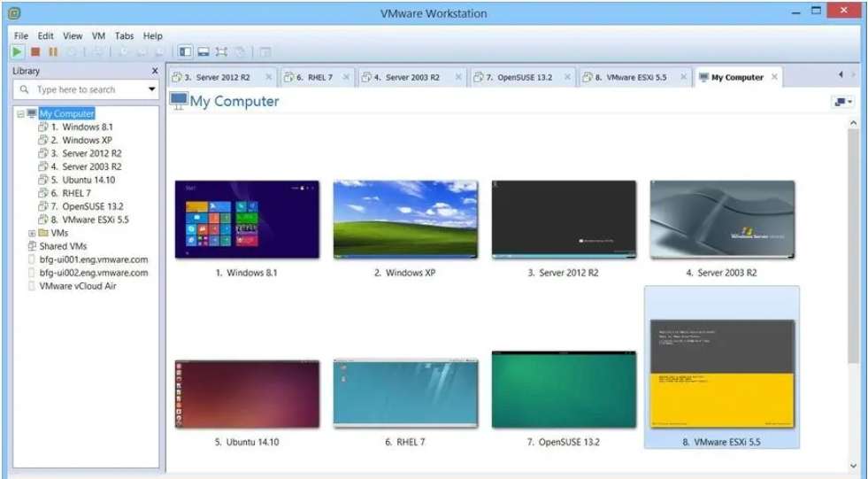Open the view options dropdown at top right

click(x=842, y=102)
